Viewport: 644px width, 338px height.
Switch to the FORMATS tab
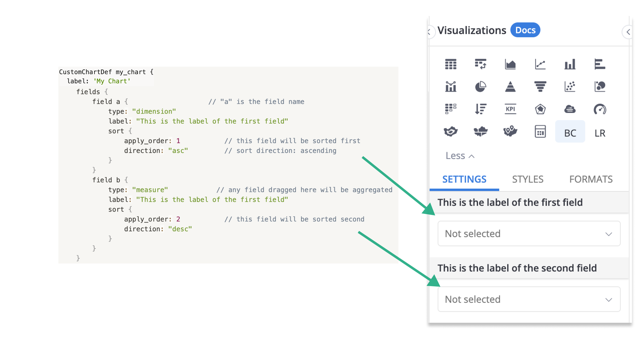(591, 179)
